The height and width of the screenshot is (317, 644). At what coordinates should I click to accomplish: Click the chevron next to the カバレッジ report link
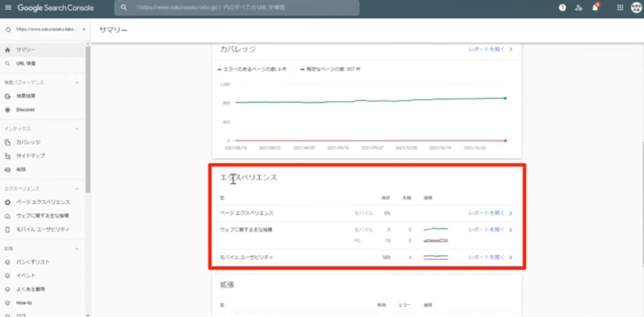pyautogui.click(x=511, y=50)
